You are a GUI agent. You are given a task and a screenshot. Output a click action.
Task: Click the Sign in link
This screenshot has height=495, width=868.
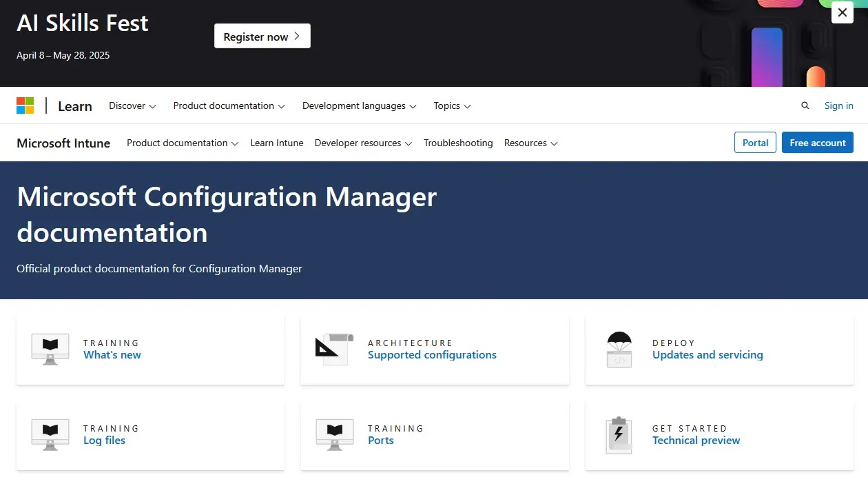click(x=839, y=105)
